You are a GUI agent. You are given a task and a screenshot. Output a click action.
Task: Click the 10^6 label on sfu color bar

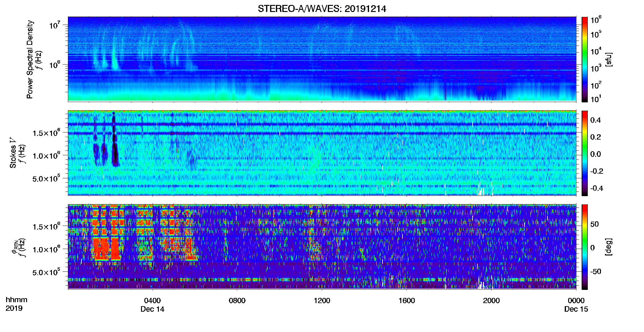click(x=596, y=20)
